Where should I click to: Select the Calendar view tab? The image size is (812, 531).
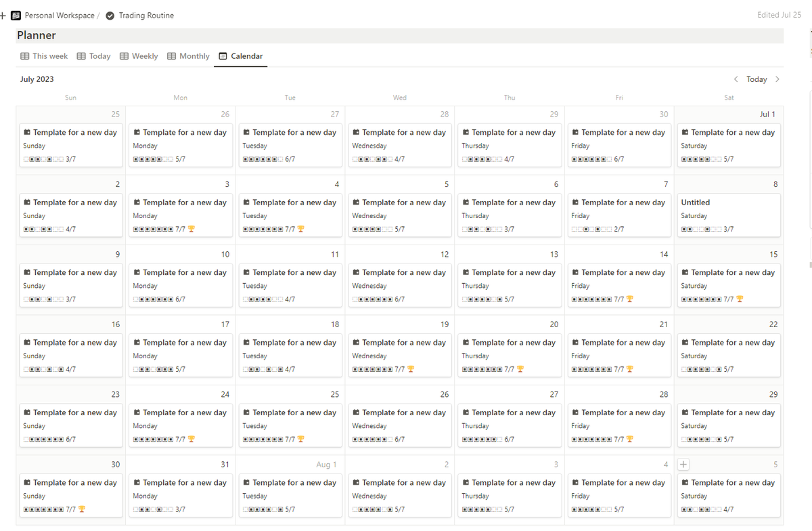click(x=241, y=56)
